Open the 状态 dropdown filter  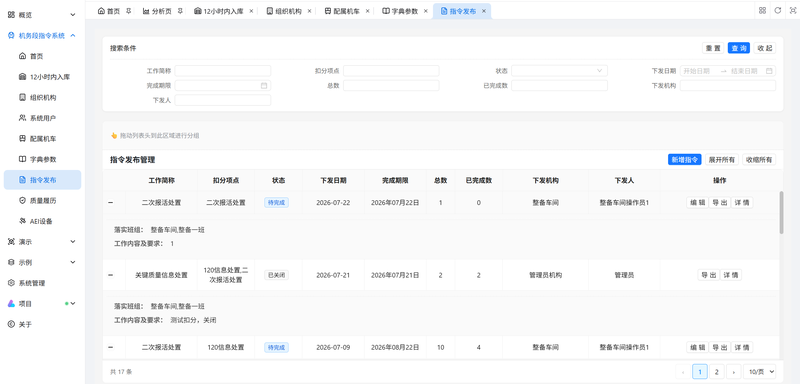(x=559, y=71)
